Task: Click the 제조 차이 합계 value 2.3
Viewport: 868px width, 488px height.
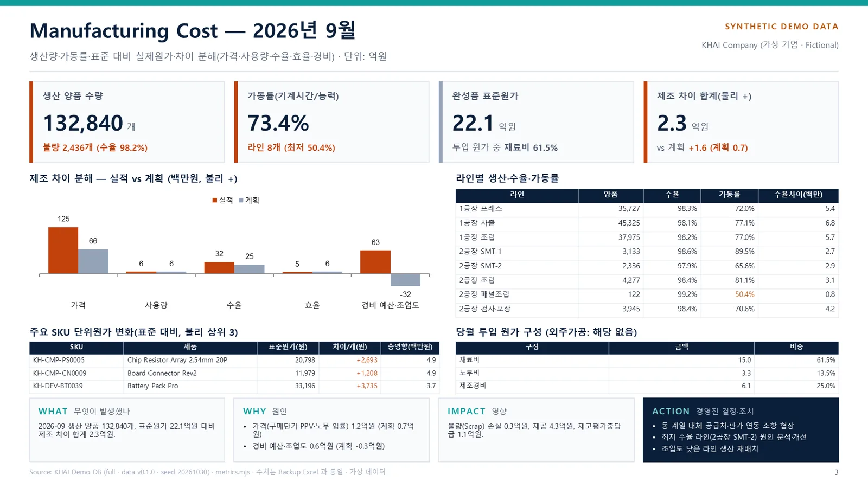Action: coord(672,123)
